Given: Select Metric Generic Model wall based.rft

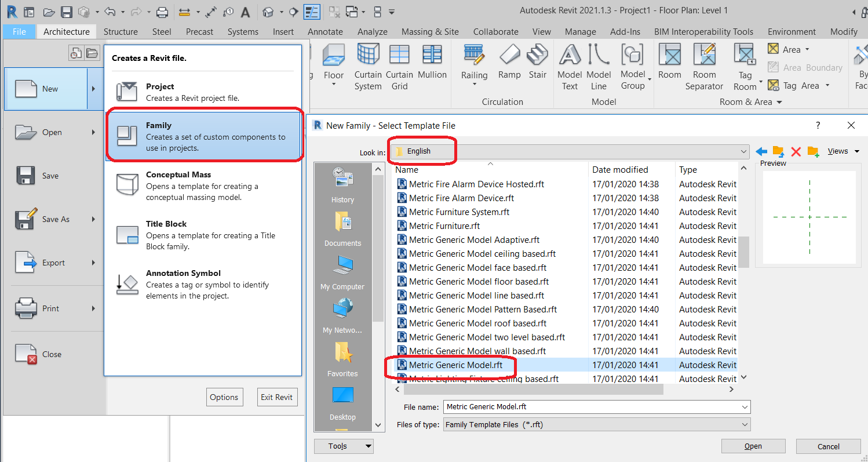Looking at the screenshot, I should click(x=477, y=351).
